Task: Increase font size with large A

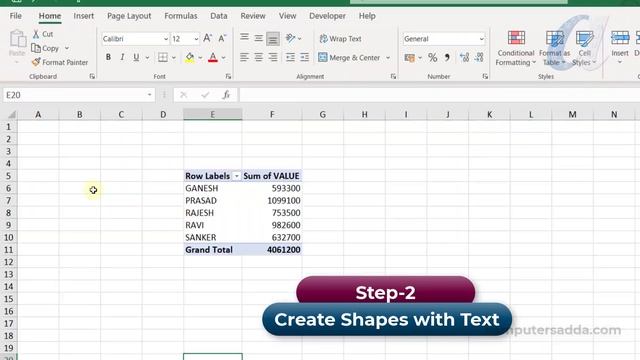Action: tap(207, 38)
